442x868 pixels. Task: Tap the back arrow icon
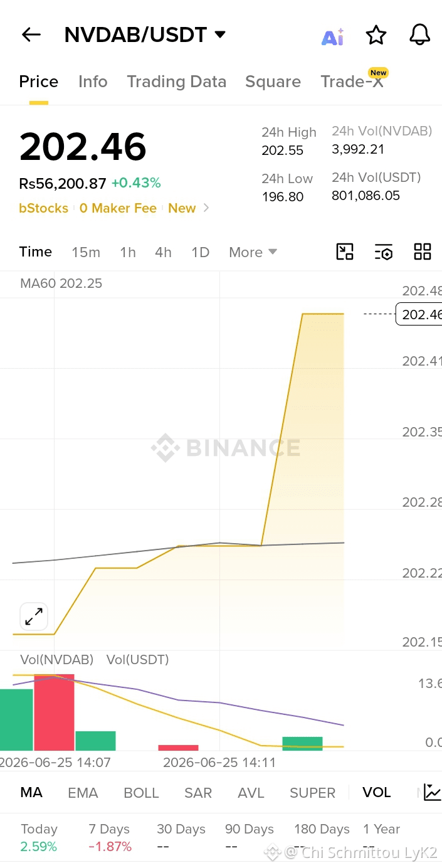click(x=31, y=35)
